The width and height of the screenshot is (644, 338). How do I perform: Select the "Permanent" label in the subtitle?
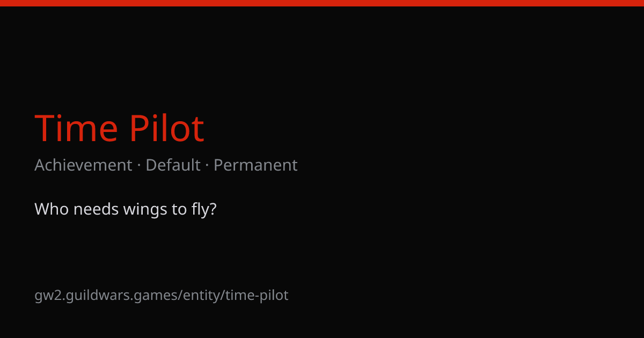(255, 166)
